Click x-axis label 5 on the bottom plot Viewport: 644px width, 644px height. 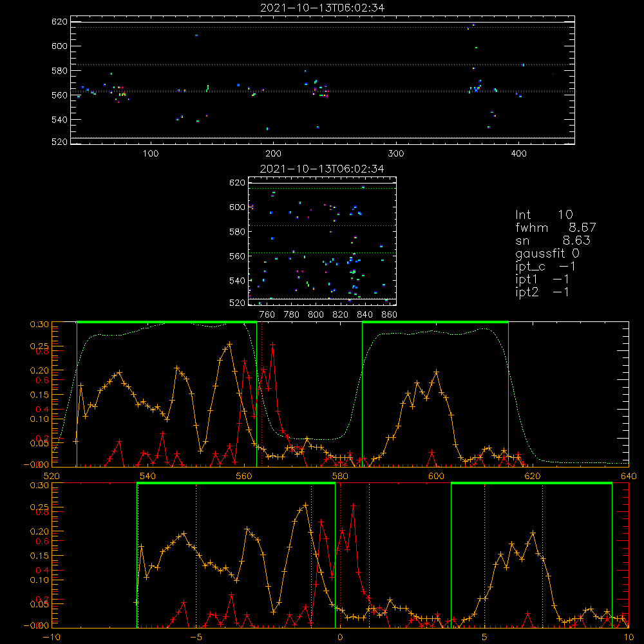(x=485, y=638)
